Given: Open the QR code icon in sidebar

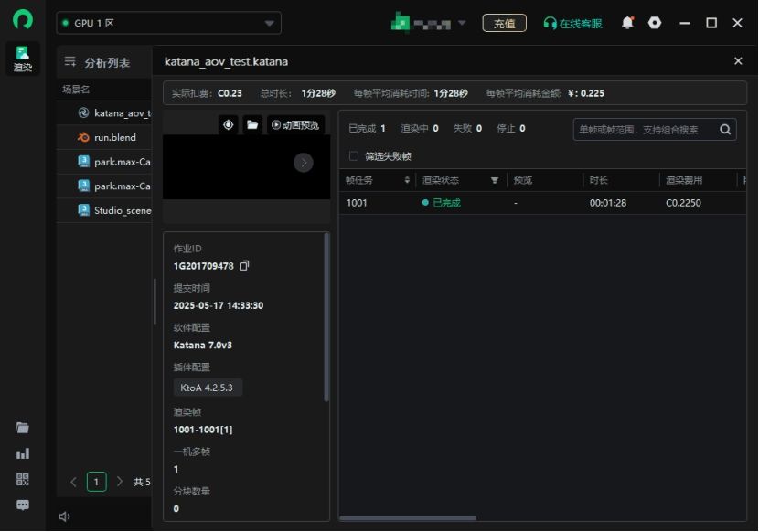Looking at the screenshot, I should point(22,479).
